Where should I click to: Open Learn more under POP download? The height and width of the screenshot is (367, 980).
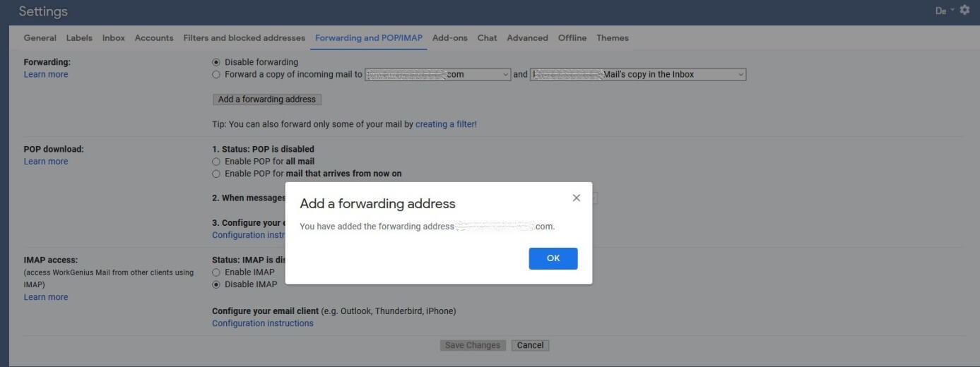[46, 162]
